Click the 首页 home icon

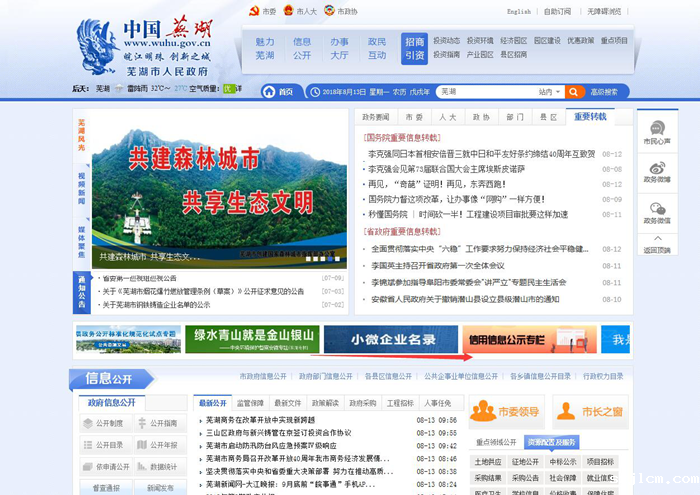(x=269, y=92)
